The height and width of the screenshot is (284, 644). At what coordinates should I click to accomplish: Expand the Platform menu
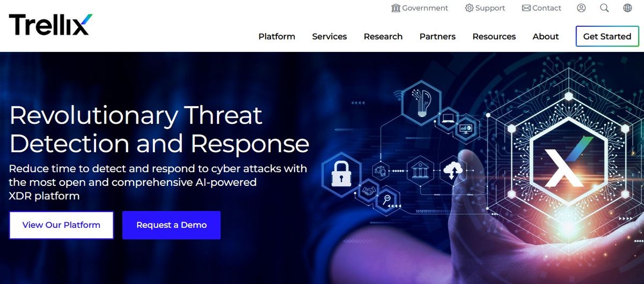(x=277, y=36)
